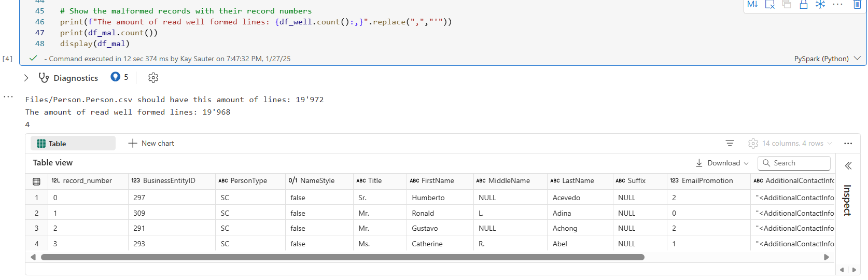Click the FirstName column header
868x280 pixels.
pyautogui.click(x=437, y=181)
